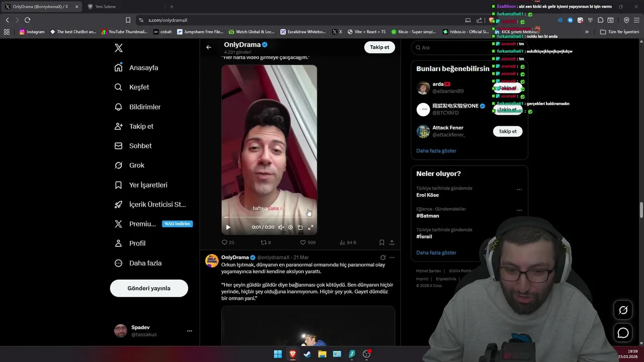This screenshot has width=644, height=362.
Task: Open File Explorer from taskbar
Action: (322, 354)
